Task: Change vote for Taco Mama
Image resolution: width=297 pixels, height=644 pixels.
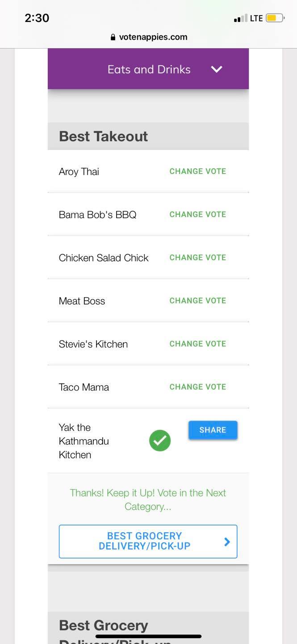Action: 198,387
